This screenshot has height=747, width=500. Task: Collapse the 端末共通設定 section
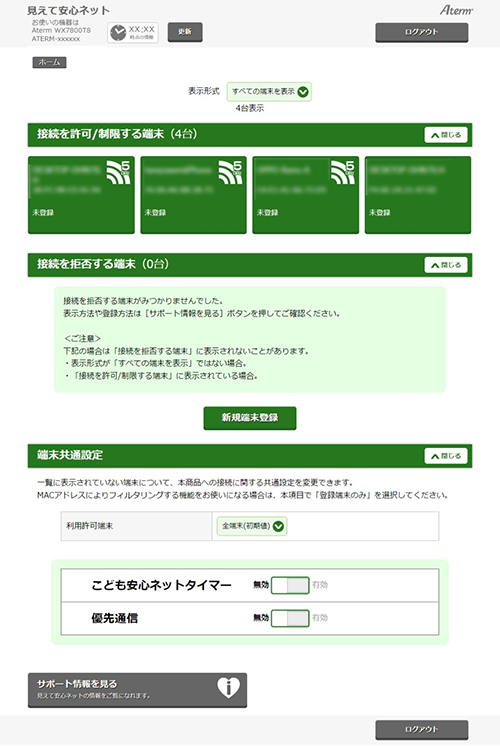click(x=446, y=456)
